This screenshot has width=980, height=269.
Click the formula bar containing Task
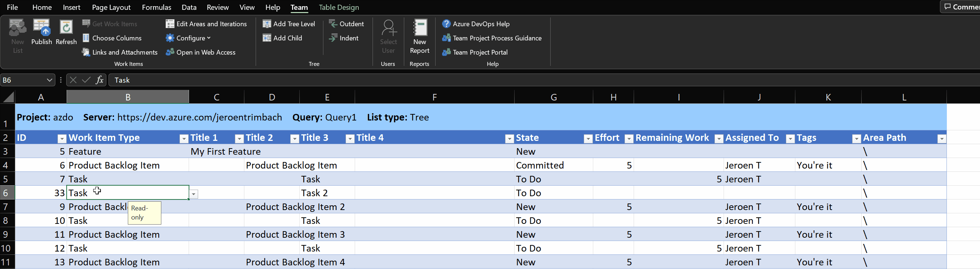click(x=544, y=80)
